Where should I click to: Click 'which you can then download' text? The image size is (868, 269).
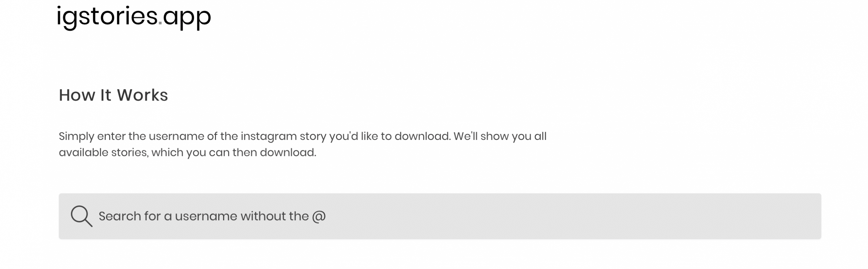234,152
